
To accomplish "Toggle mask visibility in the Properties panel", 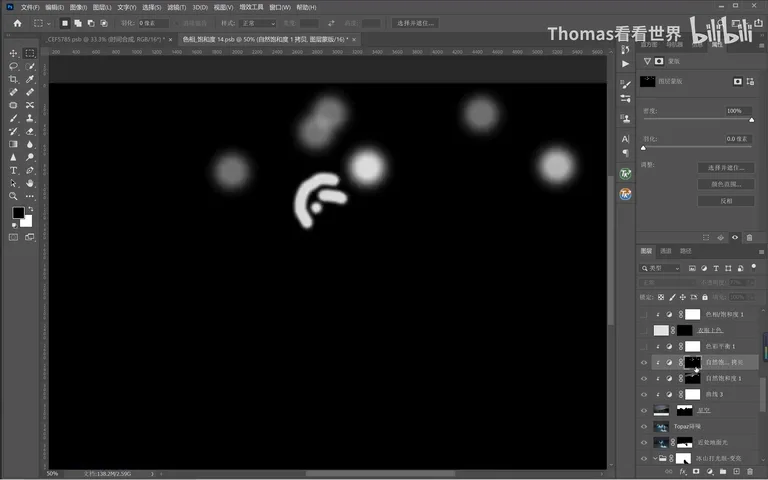I will click(735, 238).
